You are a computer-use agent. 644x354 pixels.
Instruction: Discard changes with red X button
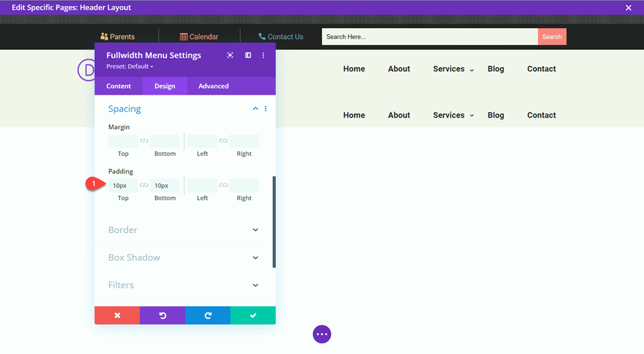pos(117,315)
